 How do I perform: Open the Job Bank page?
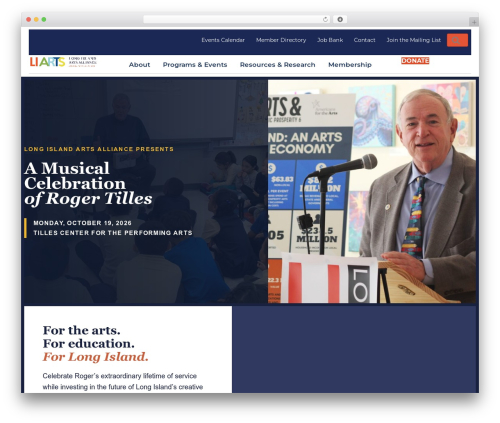point(330,40)
